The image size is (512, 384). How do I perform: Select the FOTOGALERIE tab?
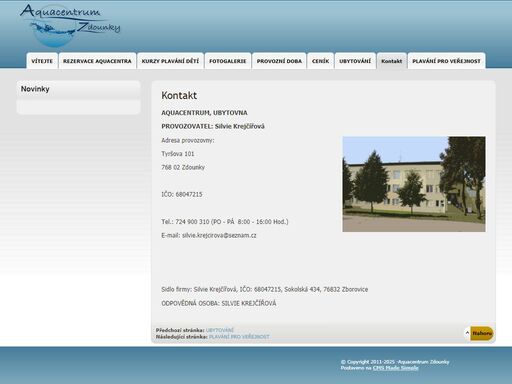[228, 61]
